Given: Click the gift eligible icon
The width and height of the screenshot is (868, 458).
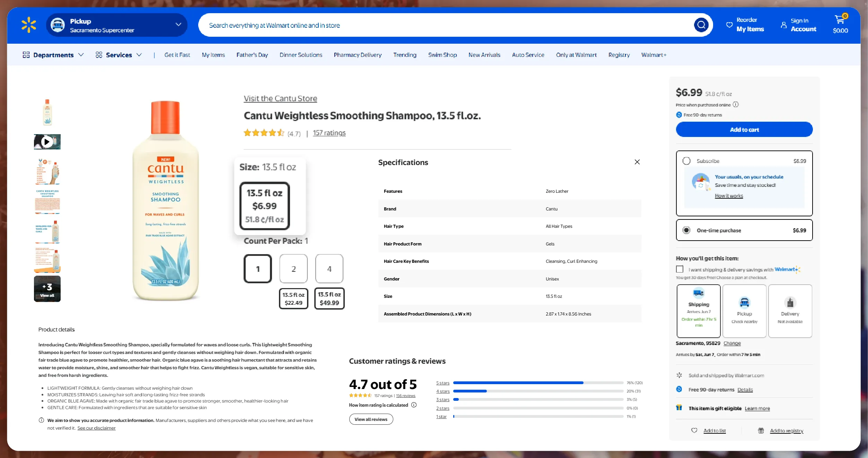Looking at the screenshot, I should pos(679,408).
